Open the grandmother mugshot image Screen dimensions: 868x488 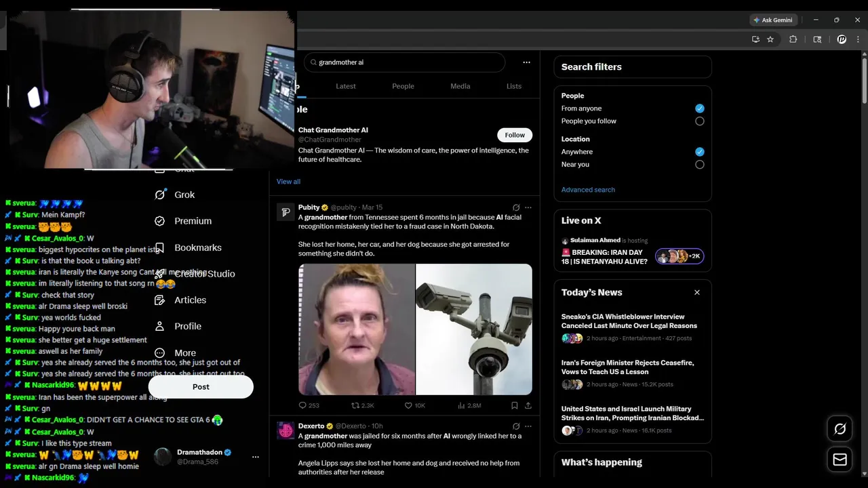point(357,329)
